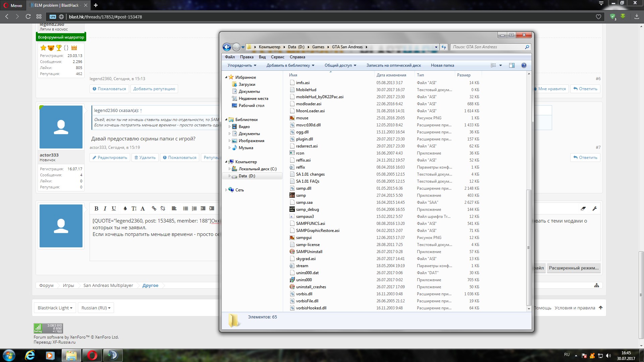Change view using the view icon
This screenshot has width=644, height=362.
[493, 65]
